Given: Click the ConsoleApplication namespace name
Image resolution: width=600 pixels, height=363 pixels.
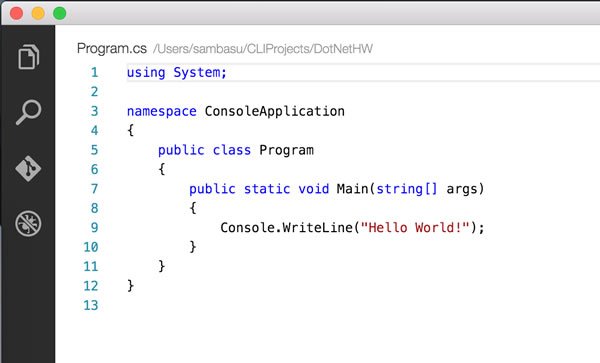Looking at the screenshot, I should point(274,111).
